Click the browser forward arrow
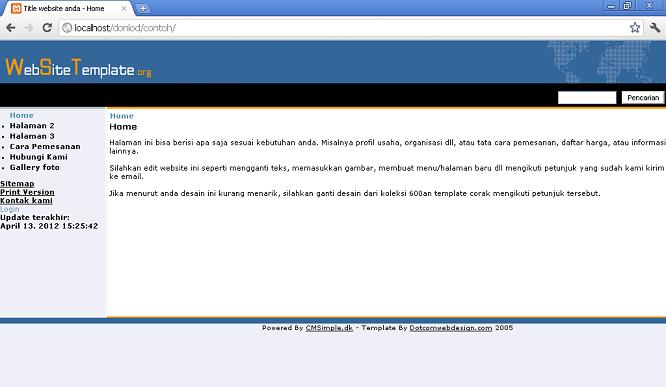This screenshot has width=666, height=387. 29,28
